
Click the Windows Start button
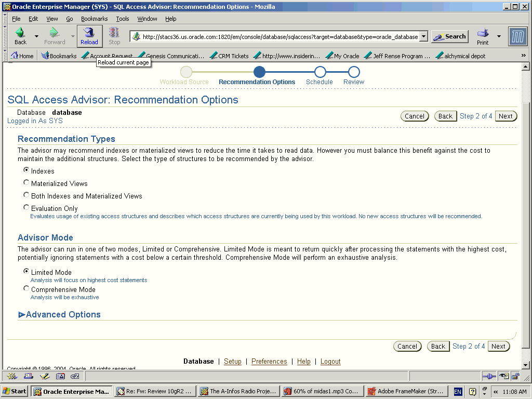(x=15, y=392)
